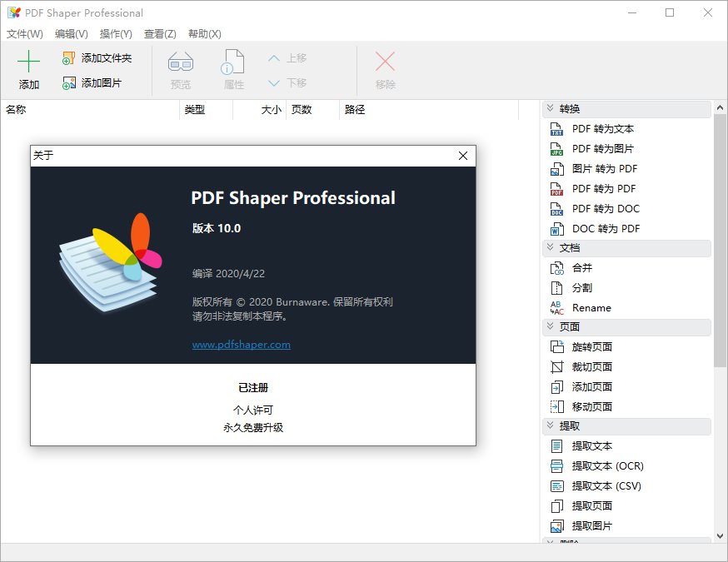Image resolution: width=728 pixels, height=562 pixels.
Task: Close the 关于 dialog
Action: click(x=463, y=156)
